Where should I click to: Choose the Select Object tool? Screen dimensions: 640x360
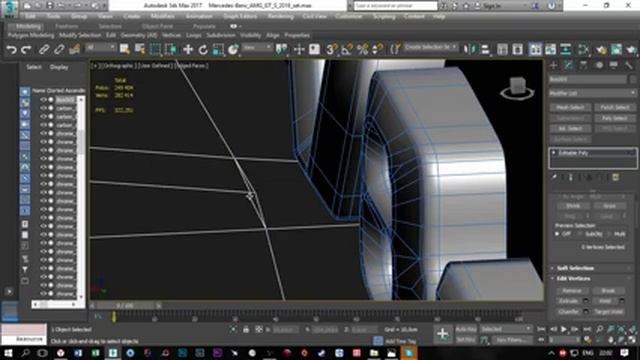[x=124, y=49]
